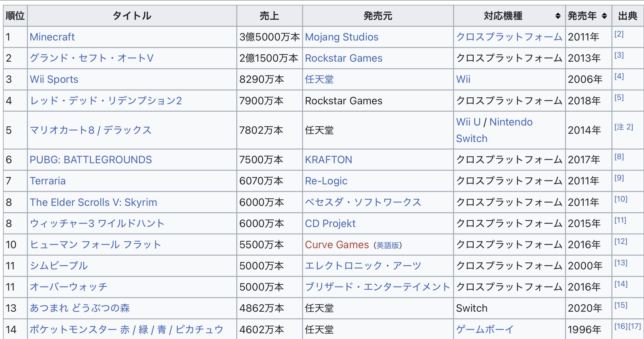
Task: Open the Terraria game link
Action: [48, 181]
